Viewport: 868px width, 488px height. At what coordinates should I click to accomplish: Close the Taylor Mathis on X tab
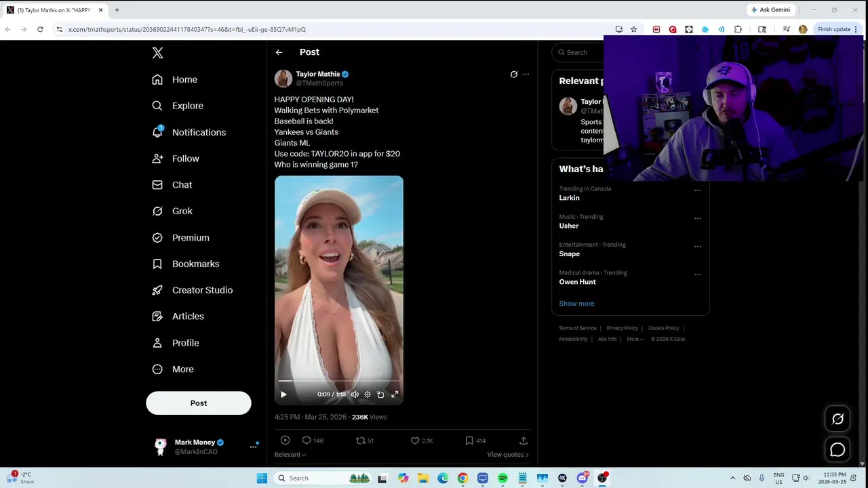[x=101, y=10]
